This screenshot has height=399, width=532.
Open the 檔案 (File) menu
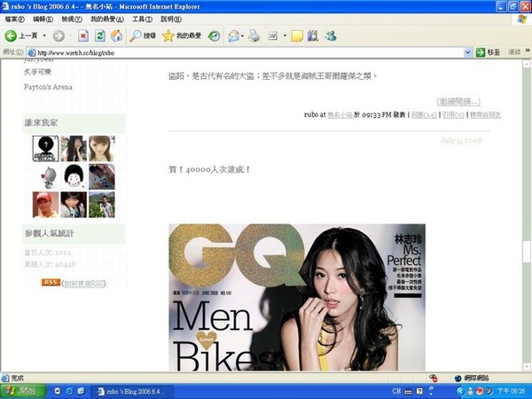tap(14, 20)
